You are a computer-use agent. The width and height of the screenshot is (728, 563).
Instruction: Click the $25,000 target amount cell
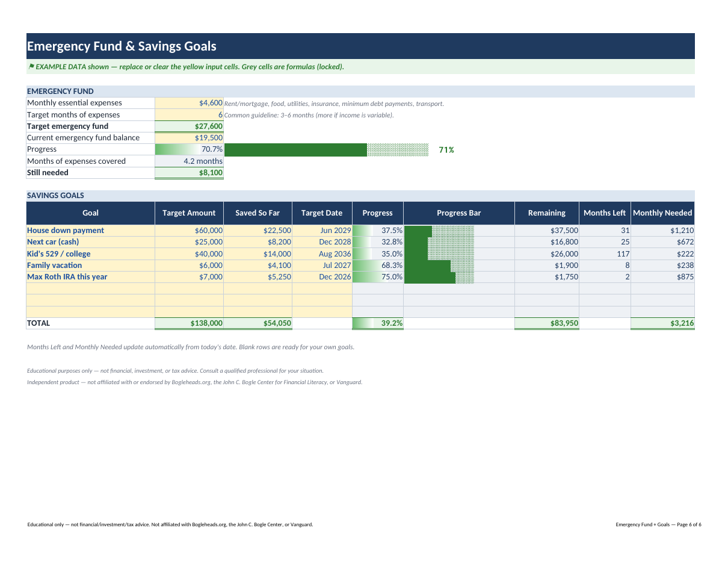coord(189,242)
